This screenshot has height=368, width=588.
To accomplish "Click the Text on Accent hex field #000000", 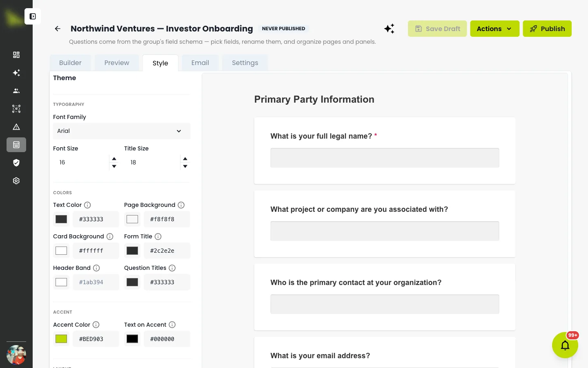I will [x=167, y=339].
